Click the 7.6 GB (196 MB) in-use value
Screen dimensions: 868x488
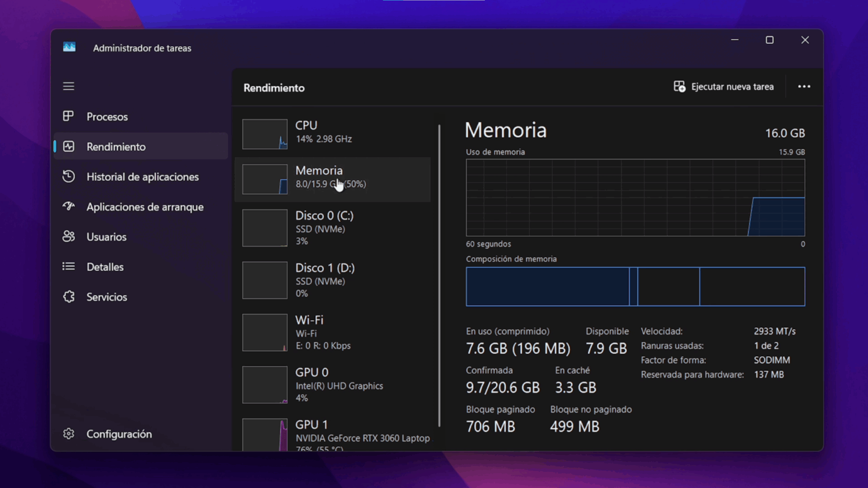click(518, 348)
